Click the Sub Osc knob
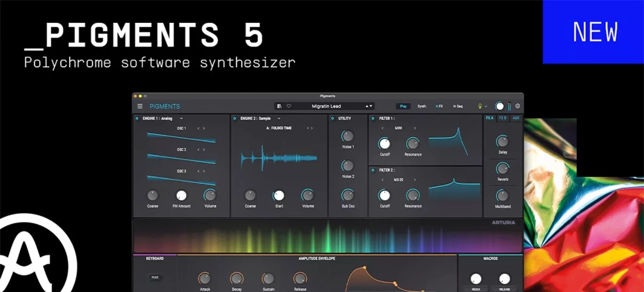This screenshot has width=644, height=292. (x=348, y=195)
